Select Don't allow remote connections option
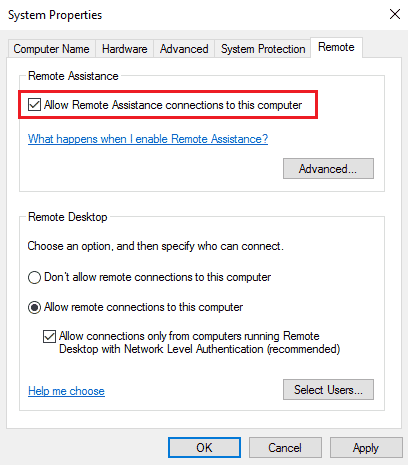 coord(35,277)
